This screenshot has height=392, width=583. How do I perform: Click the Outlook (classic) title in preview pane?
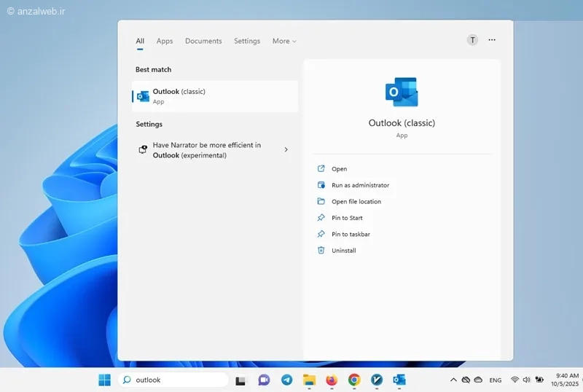click(402, 123)
